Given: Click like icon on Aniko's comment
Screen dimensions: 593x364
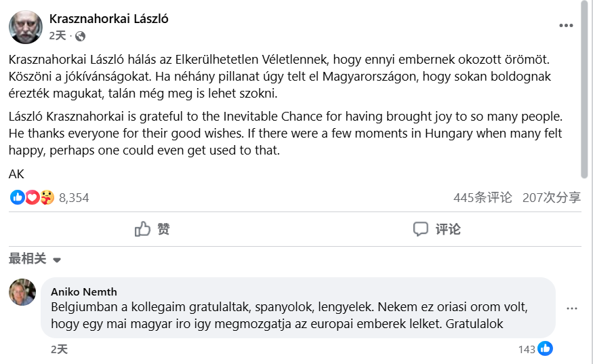Looking at the screenshot, I should (546, 349).
